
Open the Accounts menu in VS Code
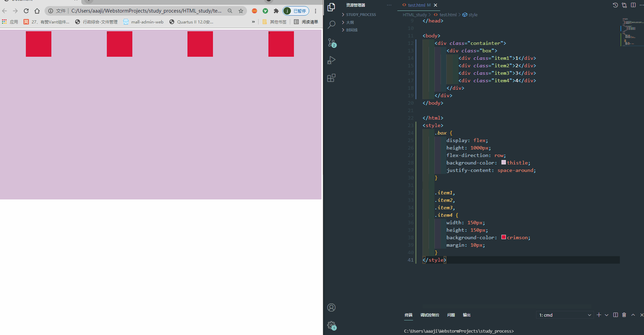[x=331, y=307]
